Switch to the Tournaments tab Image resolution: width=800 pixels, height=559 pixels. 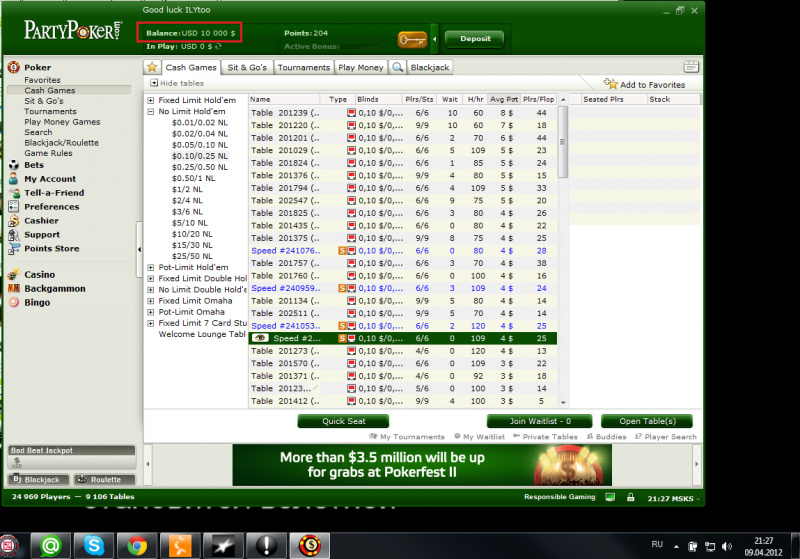point(304,67)
